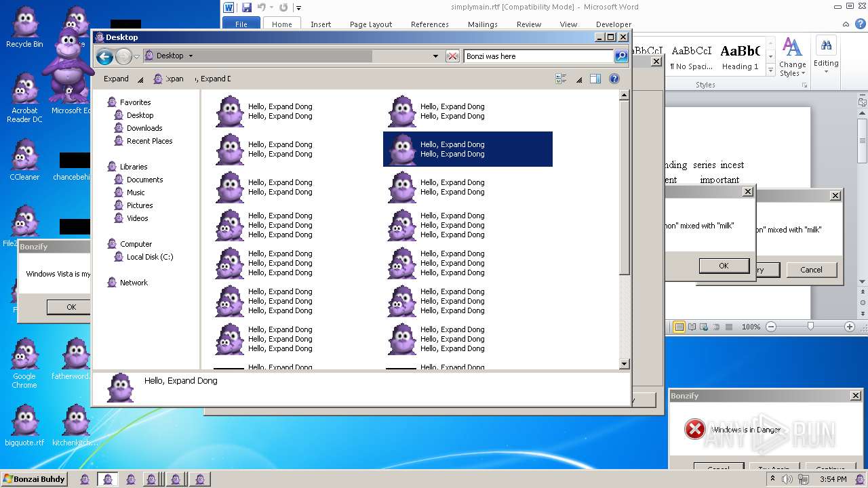This screenshot has width=868, height=488.
Task: Open the Editing group dropdown
Action: tap(826, 54)
